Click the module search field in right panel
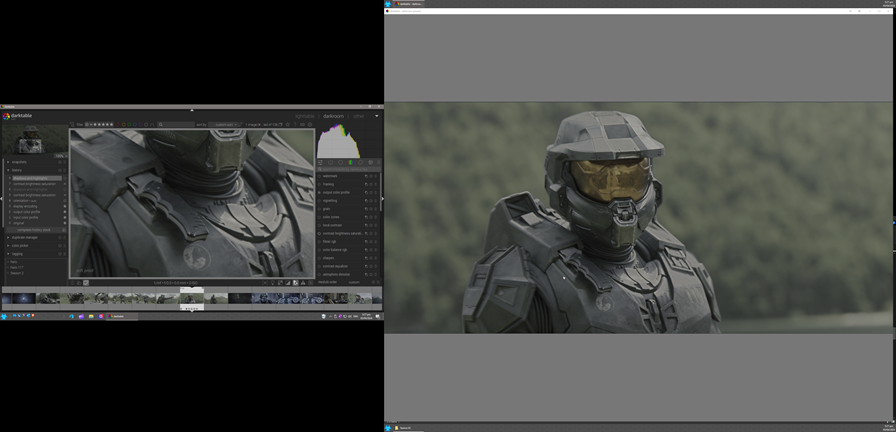Image resolution: width=896 pixels, height=432 pixels. [x=349, y=169]
